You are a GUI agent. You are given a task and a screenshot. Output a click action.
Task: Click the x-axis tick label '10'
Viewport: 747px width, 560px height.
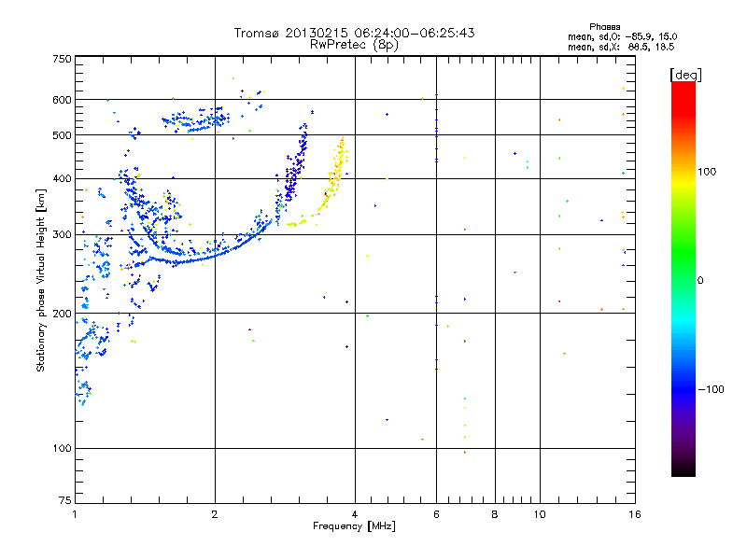(x=540, y=514)
